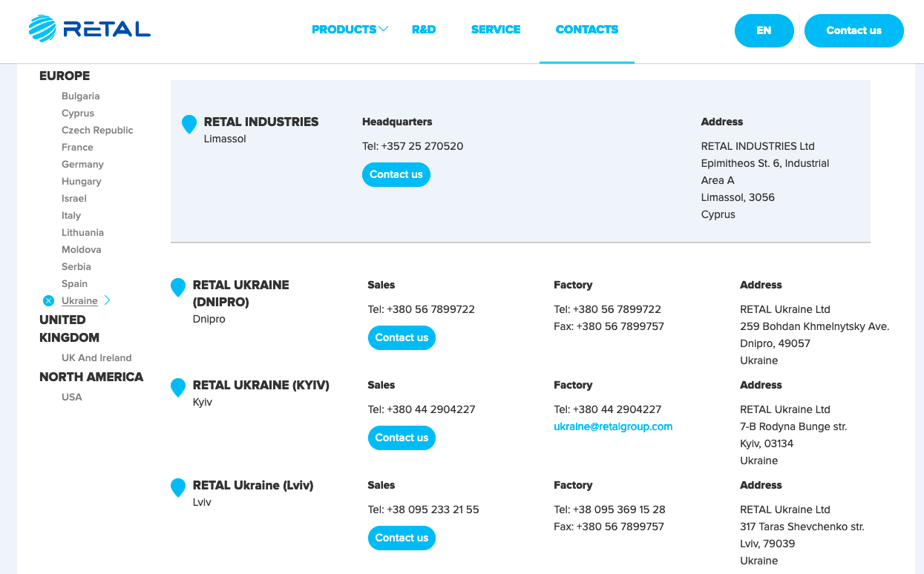The width and height of the screenshot is (924, 574).
Task: Clear the Ukraine filter with the X icon
Action: (48, 300)
